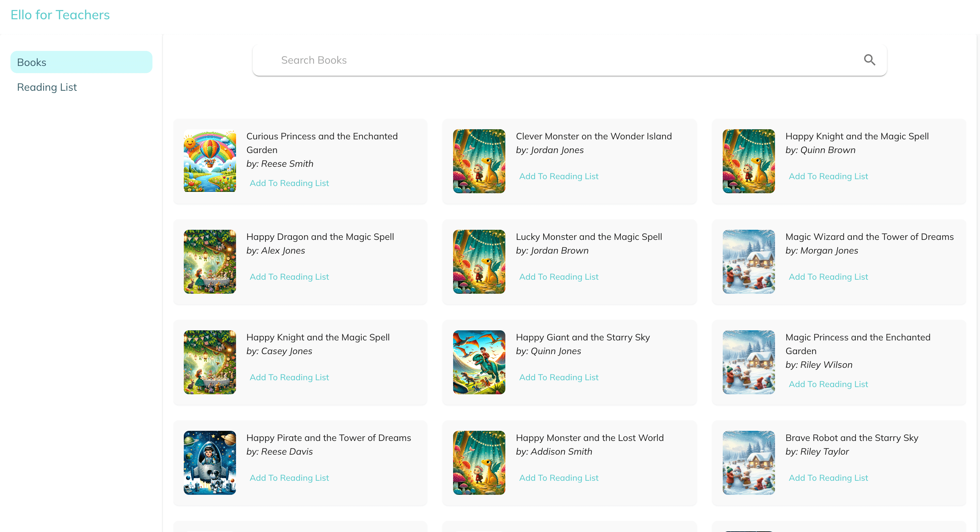This screenshot has height=532, width=980.
Task: Select the Happy Monster and the Lost World cover
Action: pos(479,462)
